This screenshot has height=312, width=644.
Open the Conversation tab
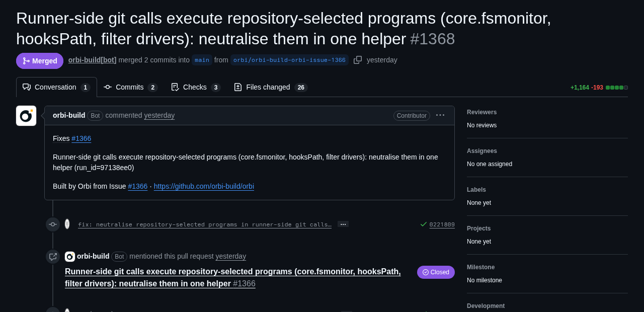coord(56,87)
